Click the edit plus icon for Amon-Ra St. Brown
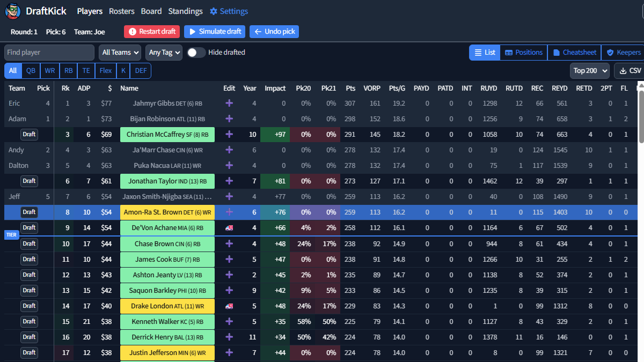 [229, 212]
